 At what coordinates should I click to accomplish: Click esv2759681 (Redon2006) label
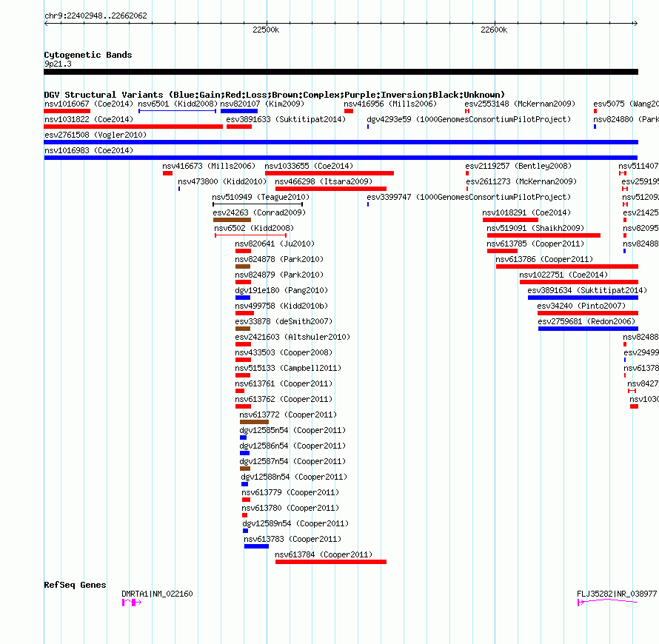pyautogui.click(x=586, y=321)
